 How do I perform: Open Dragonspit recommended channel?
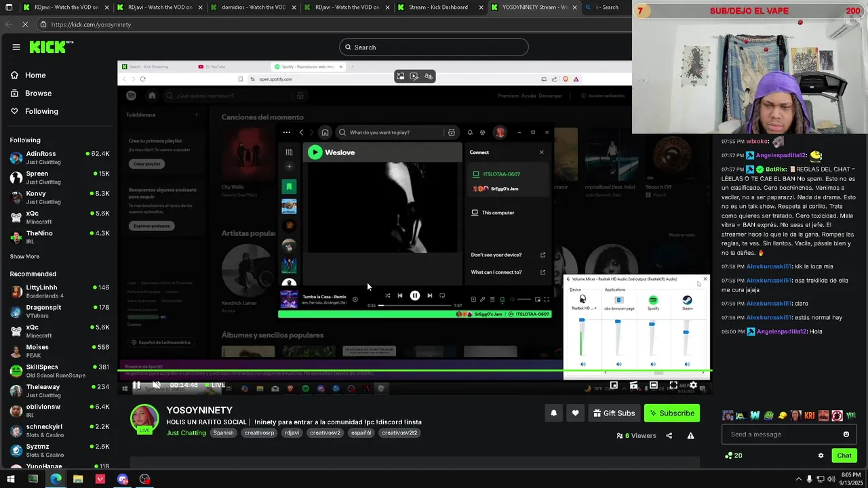[x=60, y=311]
